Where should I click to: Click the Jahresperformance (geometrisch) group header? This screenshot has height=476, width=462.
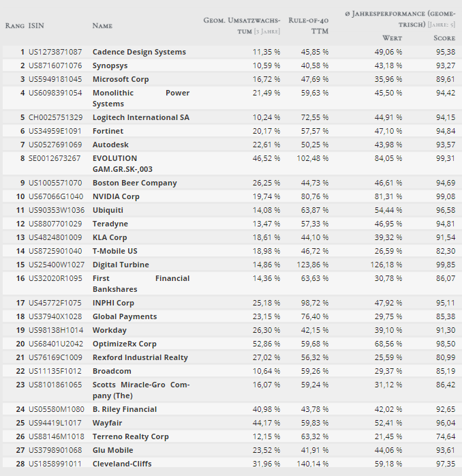tap(400, 19)
